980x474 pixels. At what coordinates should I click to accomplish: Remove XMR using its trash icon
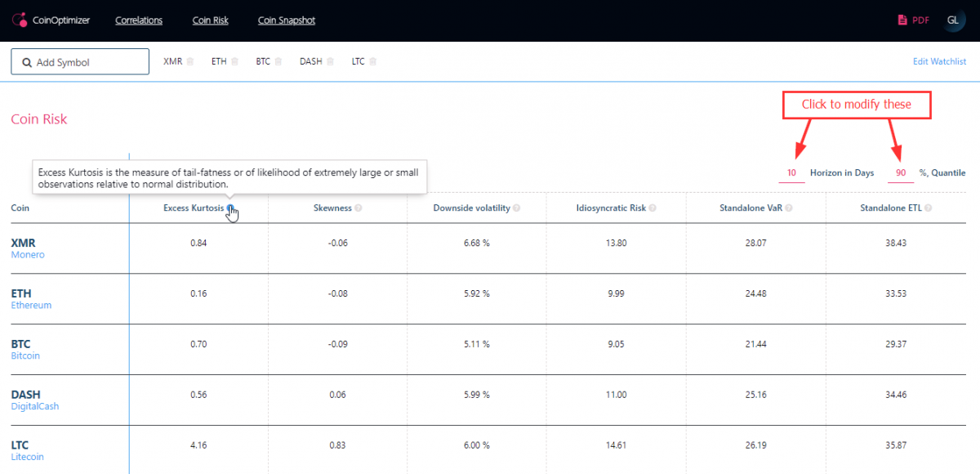click(x=190, y=61)
